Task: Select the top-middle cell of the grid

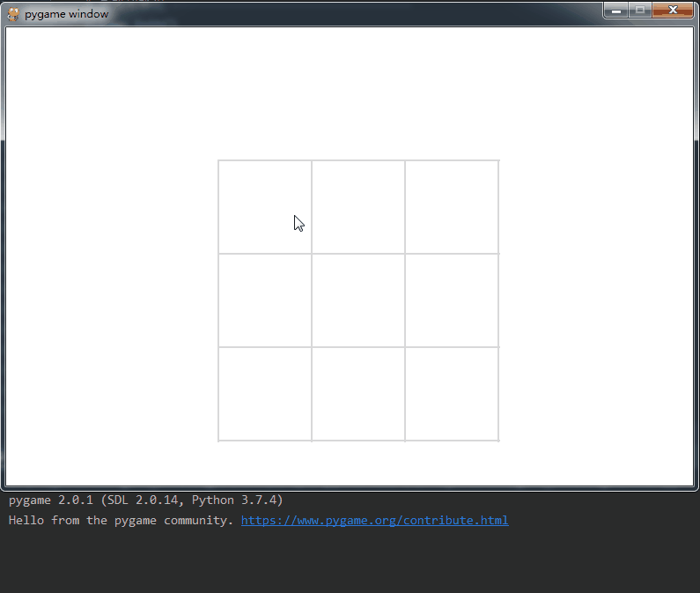Action: tap(358, 207)
